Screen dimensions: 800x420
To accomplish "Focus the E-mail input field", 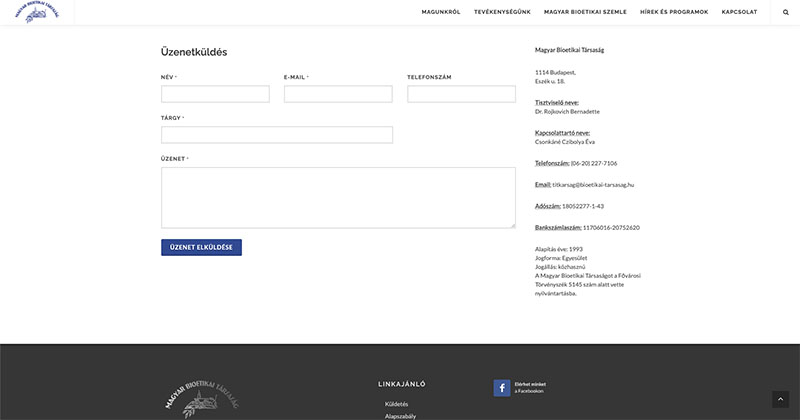I will pos(338,94).
